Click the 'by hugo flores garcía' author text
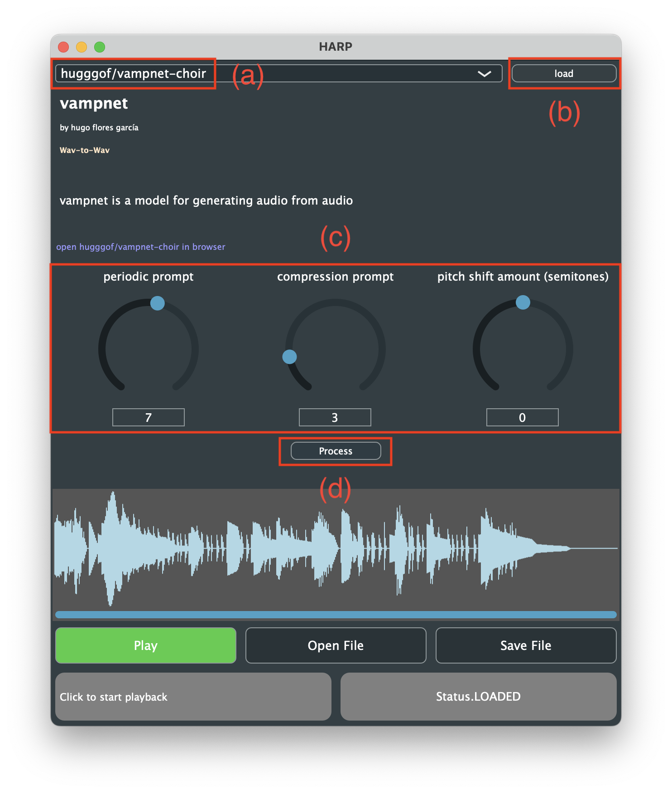The width and height of the screenshot is (672, 793). coord(99,128)
